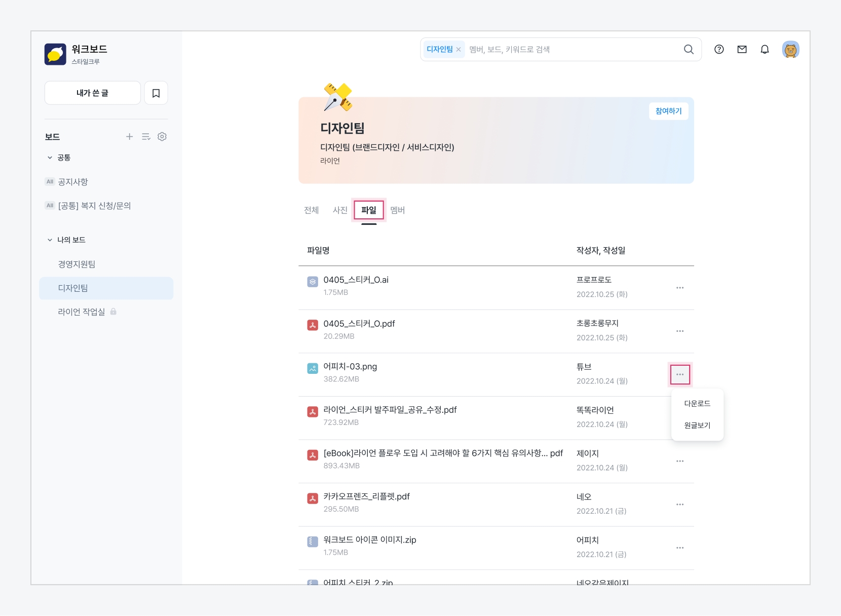Click the 내가 쓴 글 button
Image resolution: width=841 pixels, height=616 pixels.
point(92,93)
